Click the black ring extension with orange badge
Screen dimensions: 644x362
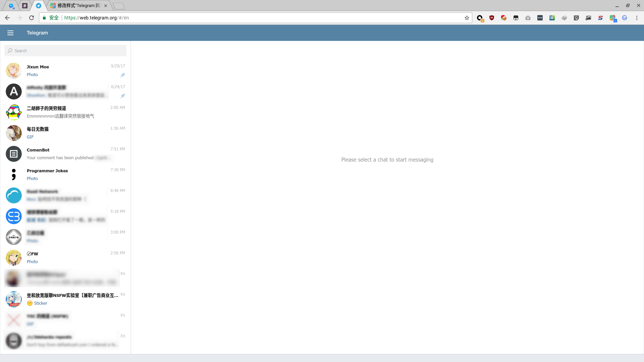tap(480, 18)
